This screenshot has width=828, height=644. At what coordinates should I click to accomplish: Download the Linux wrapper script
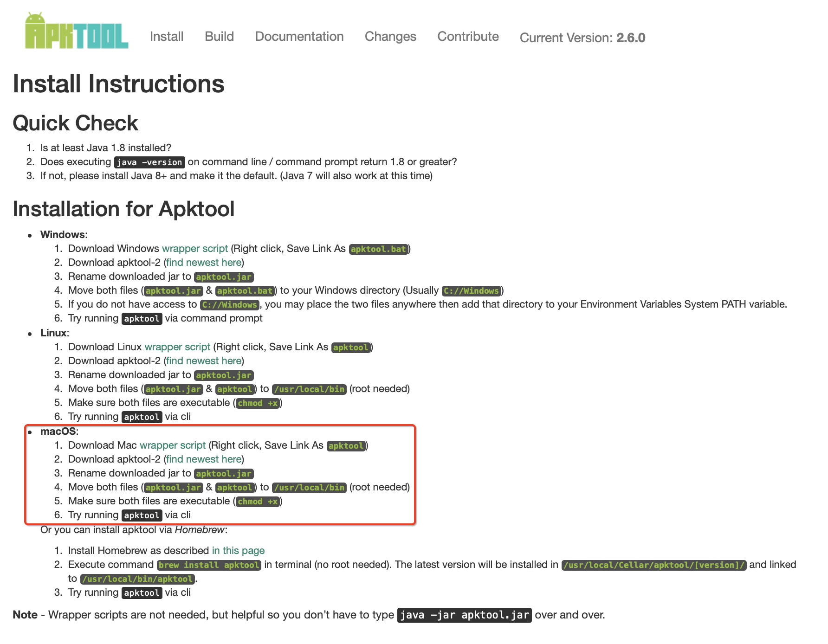(177, 347)
